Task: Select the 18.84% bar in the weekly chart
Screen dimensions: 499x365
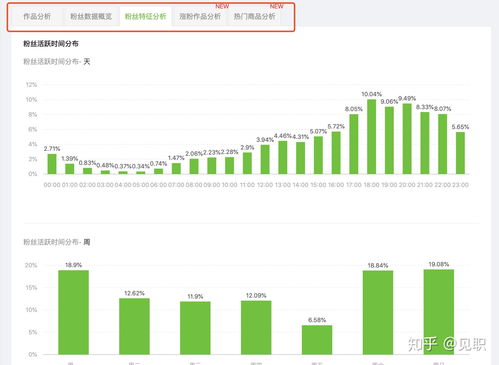Action: click(378, 312)
